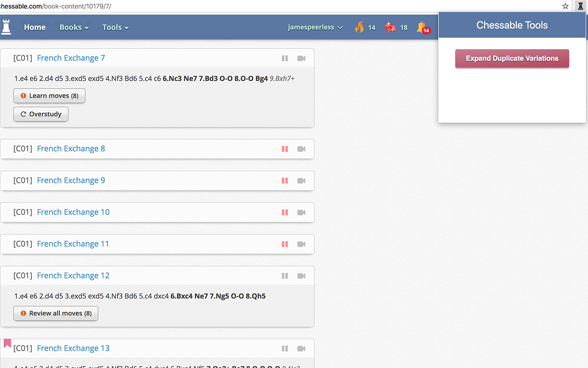The width and height of the screenshot is (588, 368).
Task: Unpause French Exchange 8 variation
Action: (285, 149)
